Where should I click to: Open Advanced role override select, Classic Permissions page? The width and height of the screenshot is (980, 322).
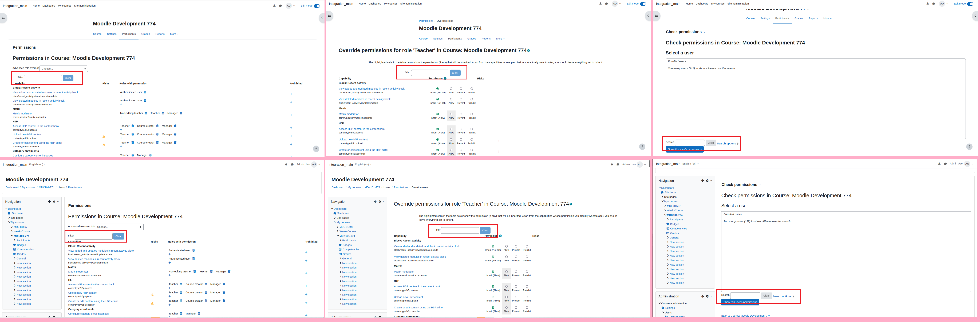(119, 227)
